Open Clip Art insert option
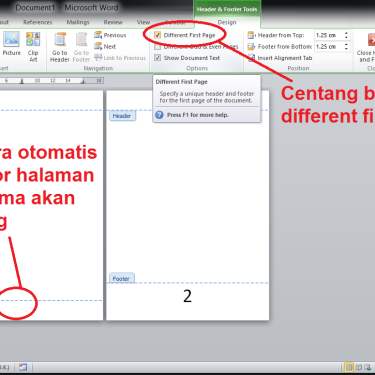Screen dimensions: 375x375 33,47
